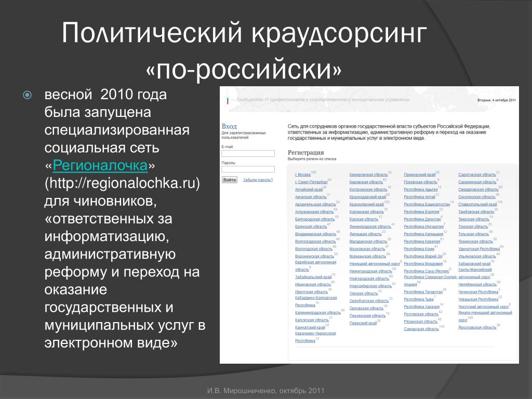
Task: Click the E-mail input field
Action: pos(248,153)
